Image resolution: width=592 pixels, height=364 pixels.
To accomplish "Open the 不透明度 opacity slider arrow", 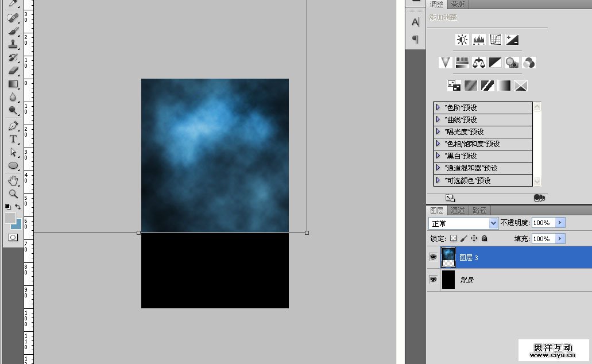I will (x=560, y=223).
